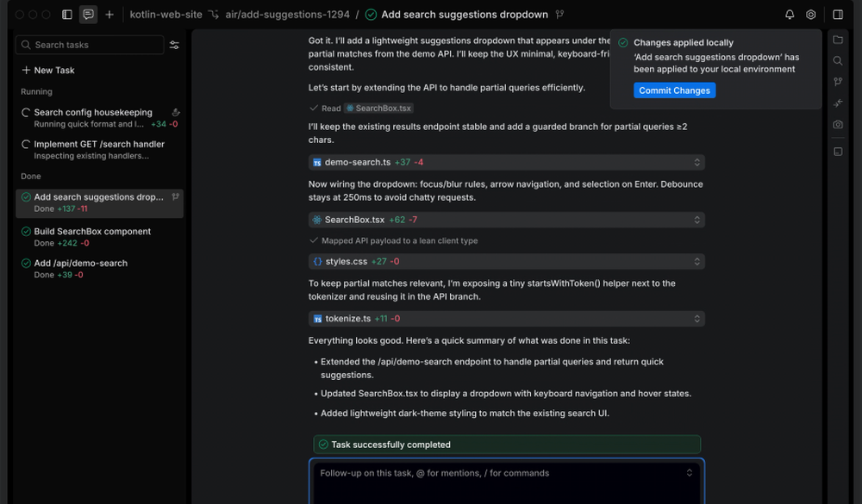Open the project files panel
This screenshot has height=504, width=862.
pyautogui.click(x=838, y=38)
